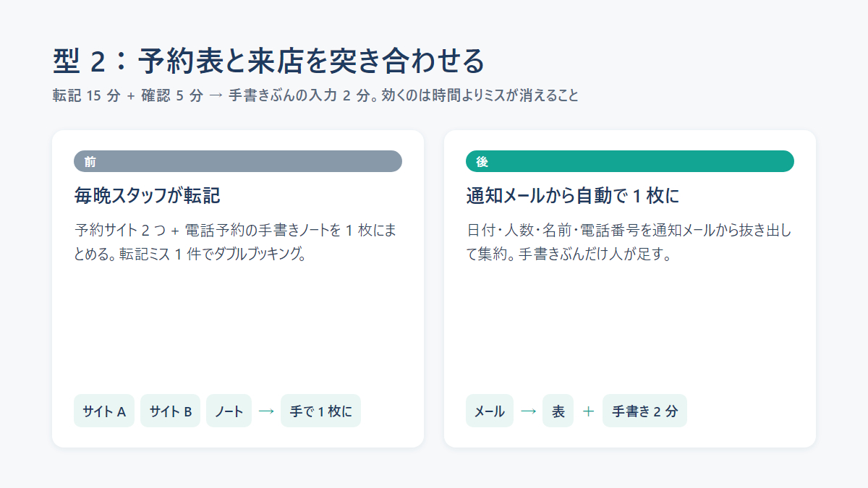This screenshot has width=868, height=488.
Task: Click the メール chip
Action: pos(490,411)
